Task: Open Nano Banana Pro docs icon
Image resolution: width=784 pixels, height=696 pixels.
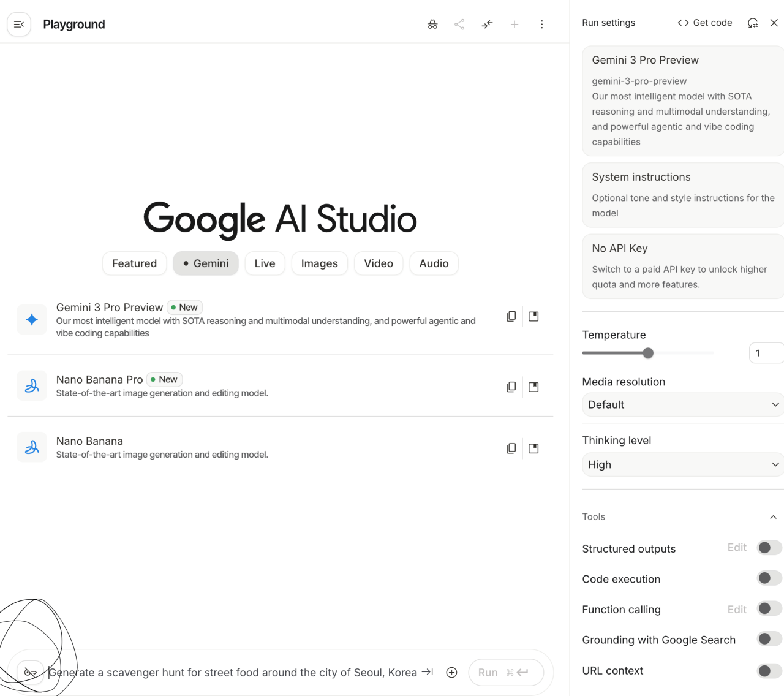Action: [533, 387]
